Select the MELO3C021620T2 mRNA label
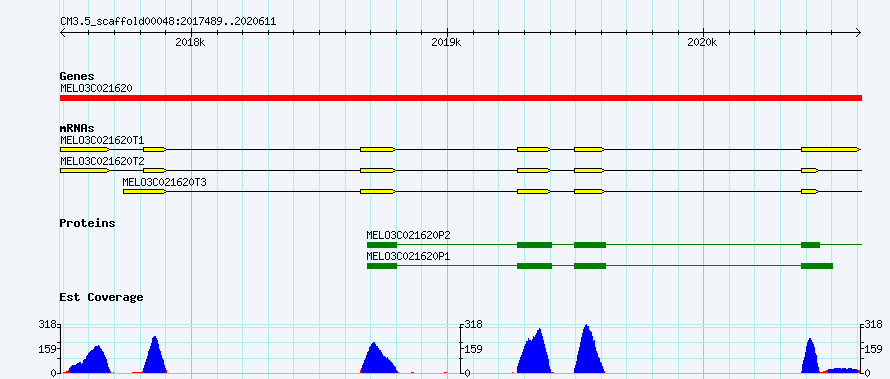 (102, 161)
